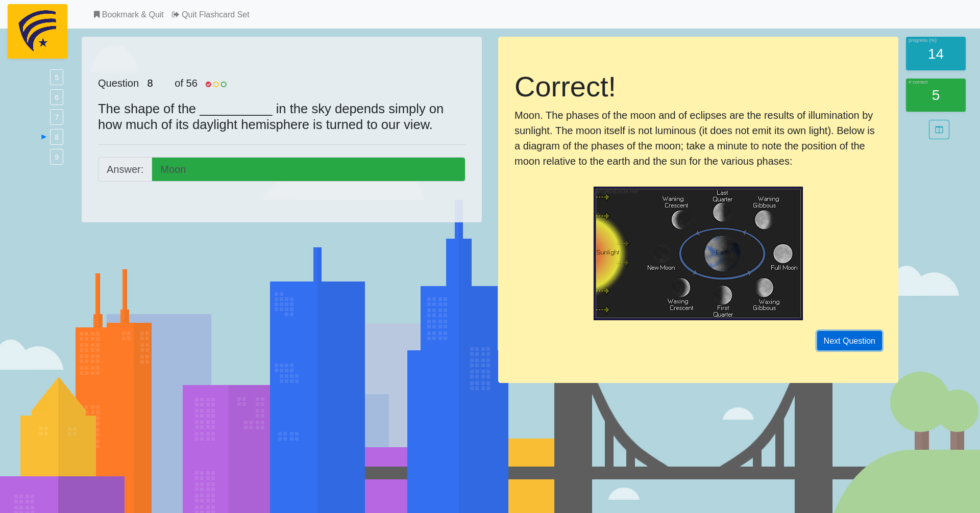Jump to question 9 in sidebar

(57, 157)
